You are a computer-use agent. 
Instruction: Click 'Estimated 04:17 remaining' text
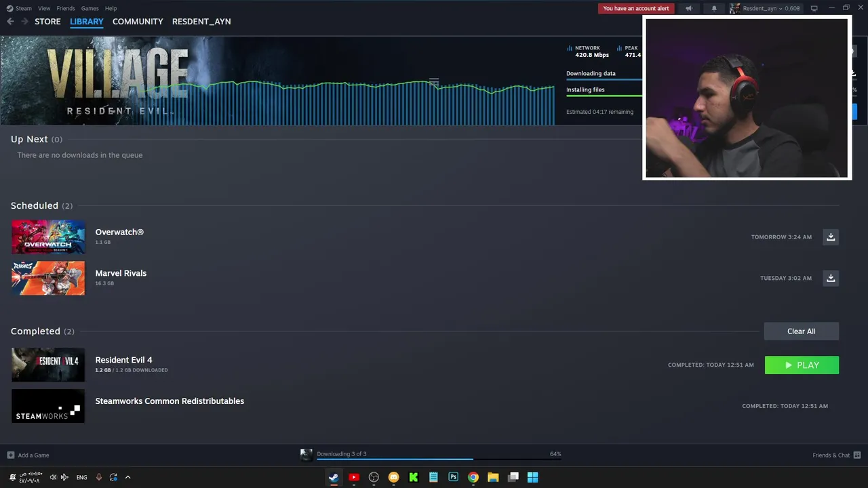[x=599, y=112]
